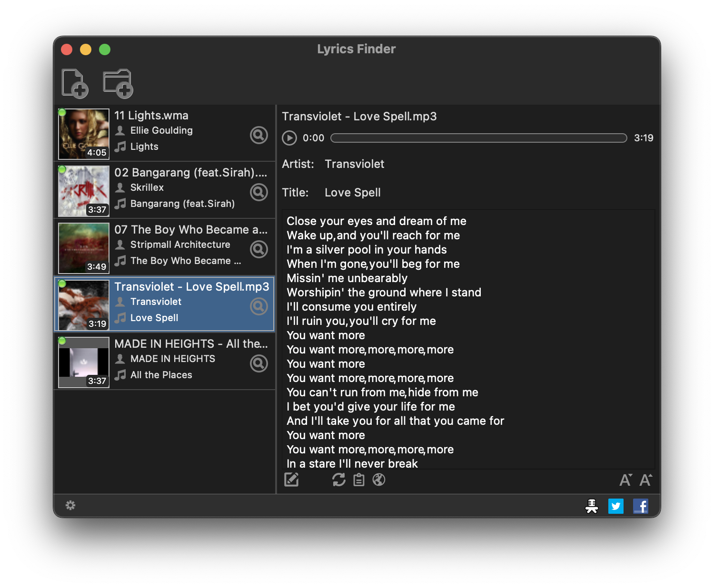Refresh lyrics with the reload icon

[339, 480]
